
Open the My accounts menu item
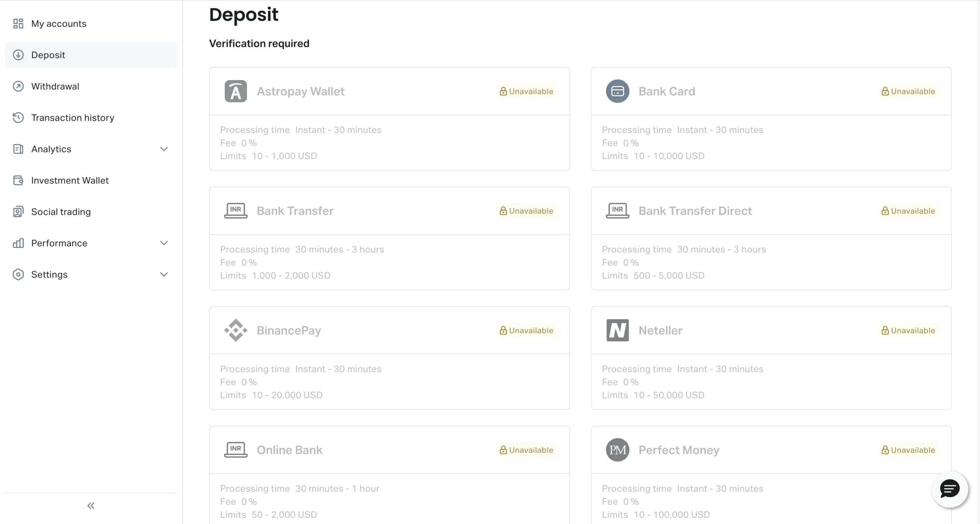pos(59,23)
